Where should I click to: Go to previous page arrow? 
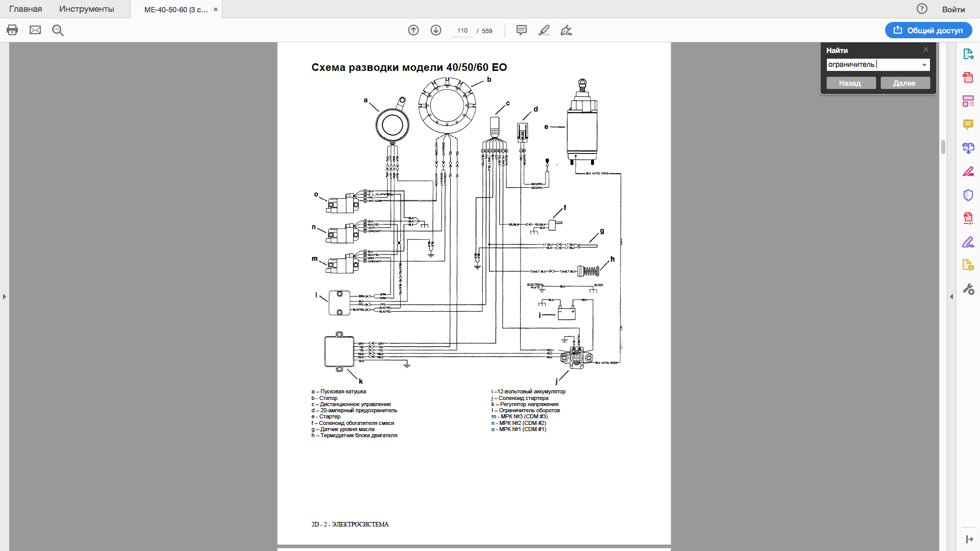point(413,30)
